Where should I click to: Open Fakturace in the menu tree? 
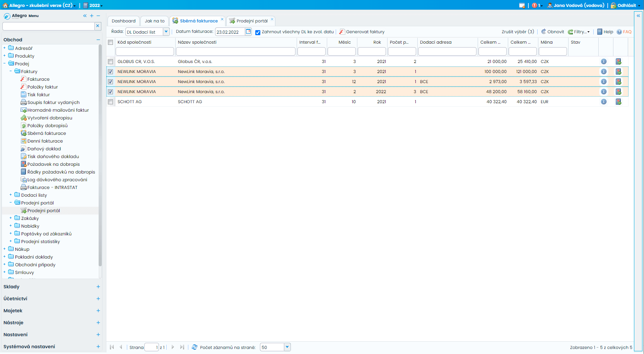point(35,79)
